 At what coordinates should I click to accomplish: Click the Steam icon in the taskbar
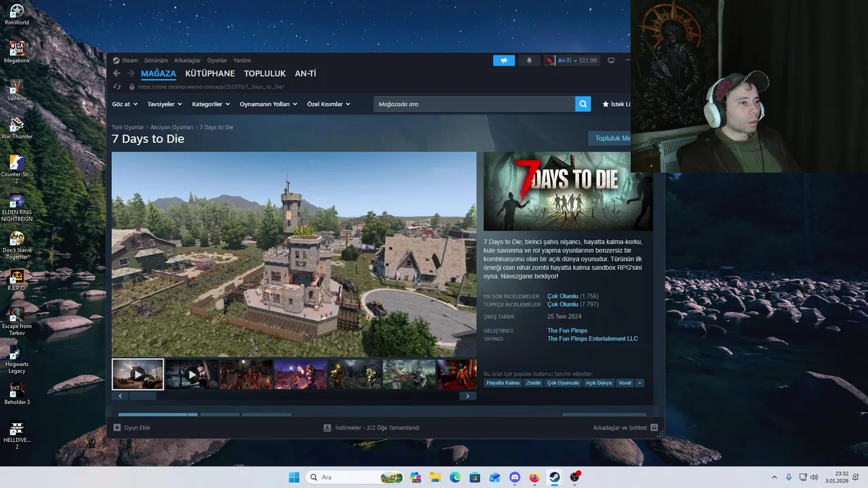pyautogui.click(x=554, y=477)
